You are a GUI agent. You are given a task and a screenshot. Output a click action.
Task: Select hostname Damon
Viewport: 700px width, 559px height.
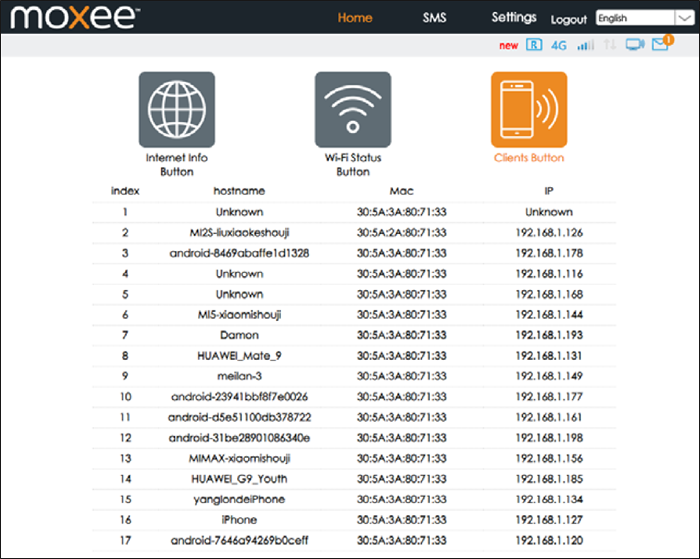click(x=239, y=335)
